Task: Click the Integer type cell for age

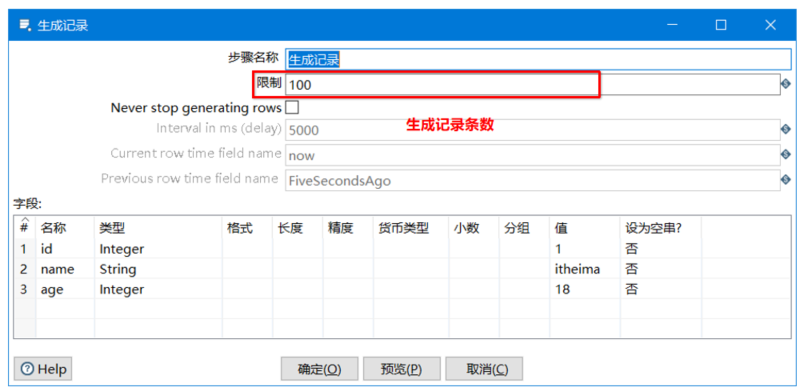Action: 158,289
